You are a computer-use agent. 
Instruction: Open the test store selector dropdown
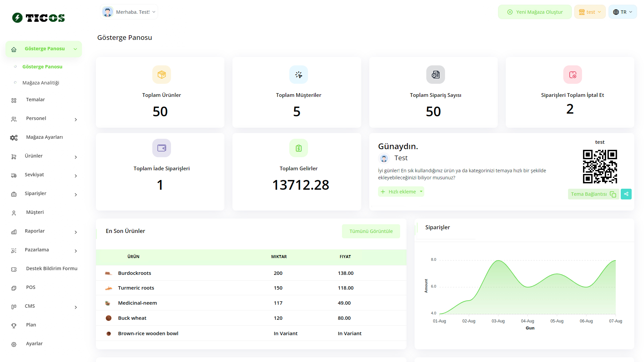590,12
